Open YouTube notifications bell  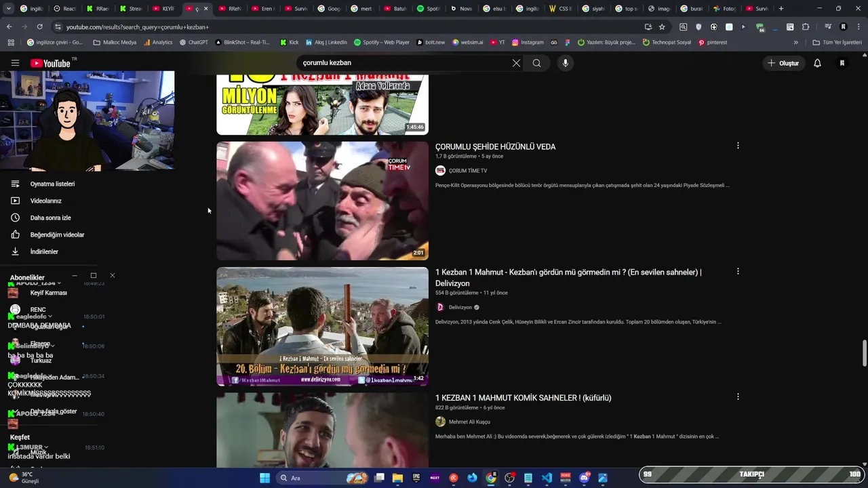[817, 63]
